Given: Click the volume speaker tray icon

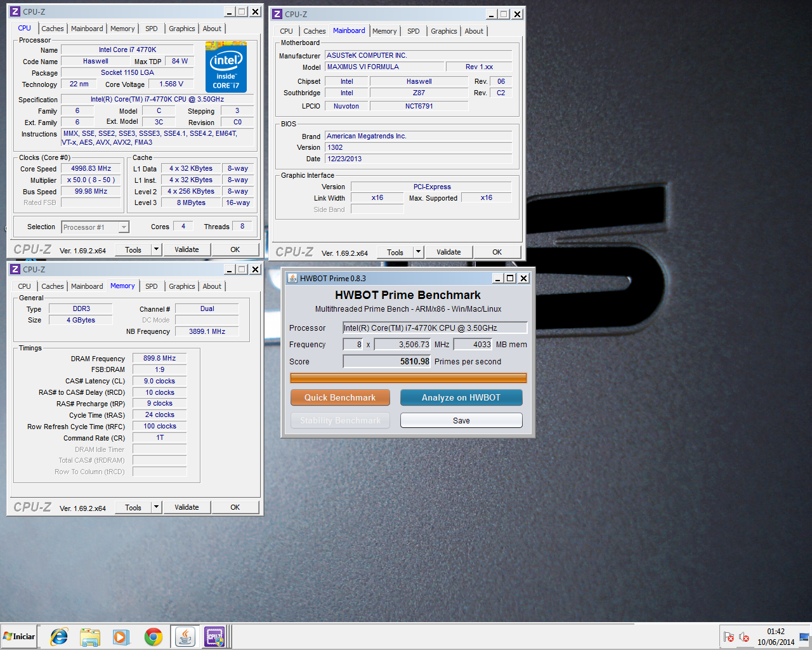Looking at the screenshot, I should 744,637.
